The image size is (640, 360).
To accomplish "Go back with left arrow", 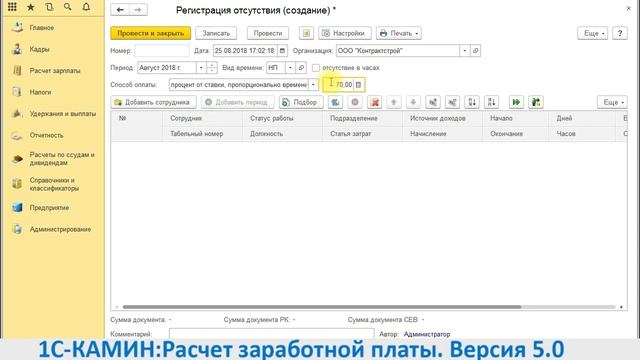I will [120, 10].
